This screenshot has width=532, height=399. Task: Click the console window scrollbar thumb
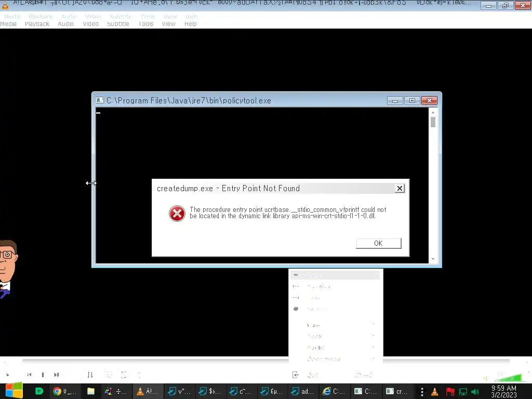(x=433, y=122)
